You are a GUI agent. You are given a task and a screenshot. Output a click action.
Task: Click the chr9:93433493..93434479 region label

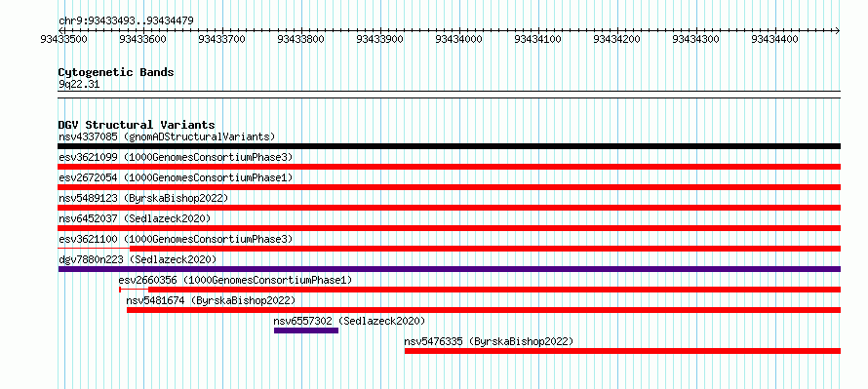tap(126, 21)
